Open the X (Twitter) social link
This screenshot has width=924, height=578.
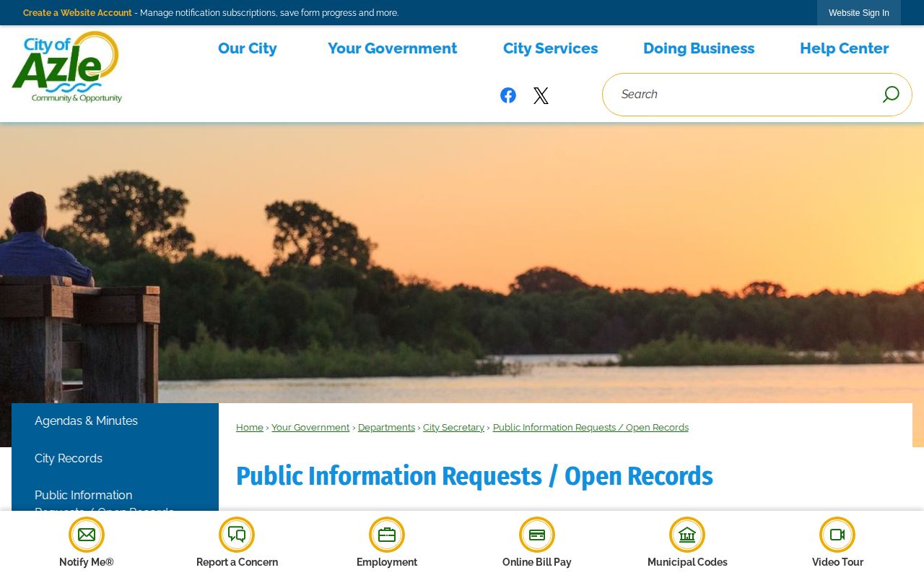(541, 95)
